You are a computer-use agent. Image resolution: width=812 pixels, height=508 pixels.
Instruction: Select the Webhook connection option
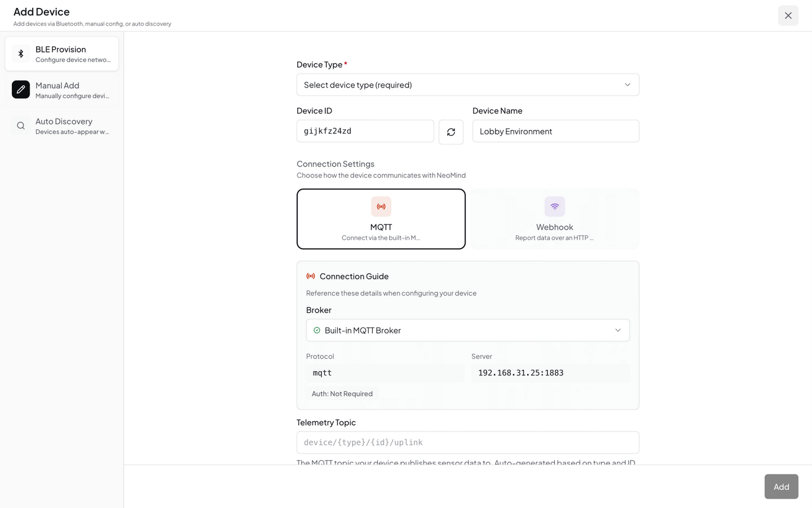(555, 219)
